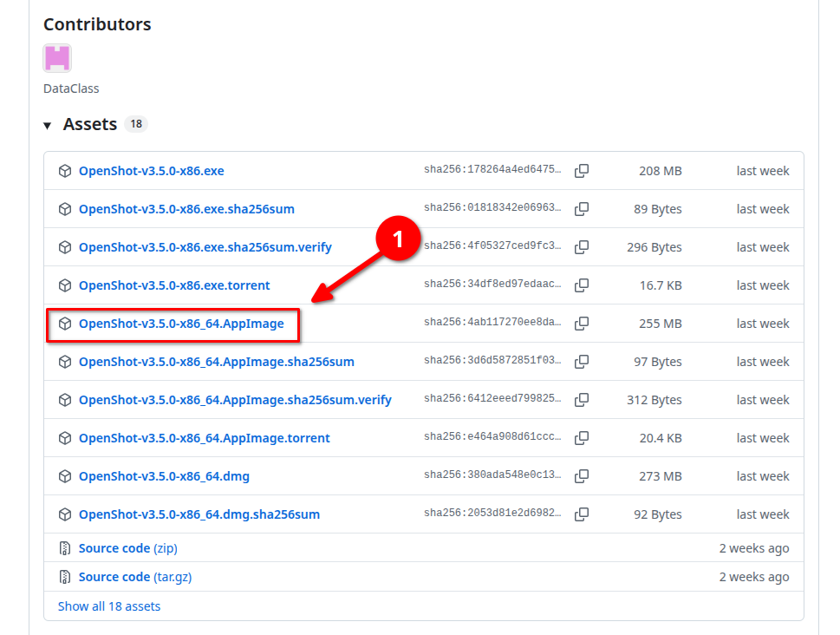
Task: Click package icon beside x86.exe.sha256sum.verify
Action: pyautogui.click(x=65, y=247)
